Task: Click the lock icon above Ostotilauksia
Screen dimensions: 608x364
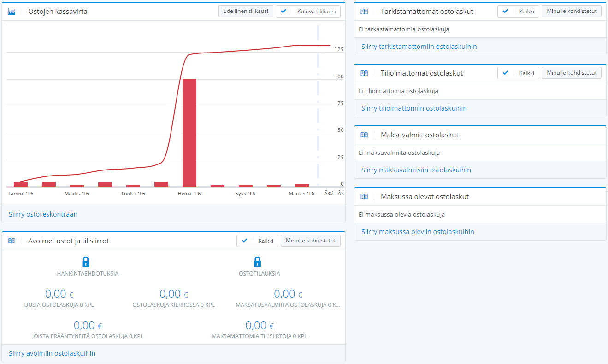Action: (258, 262)
